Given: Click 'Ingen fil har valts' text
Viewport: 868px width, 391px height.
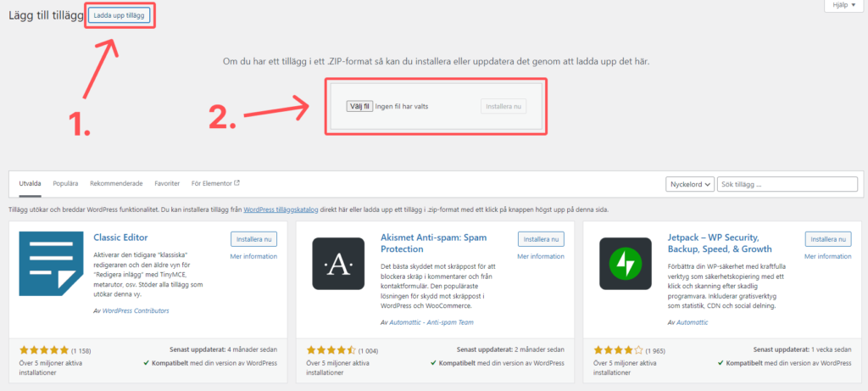Looking at the screenshot, I should point(401,107).
